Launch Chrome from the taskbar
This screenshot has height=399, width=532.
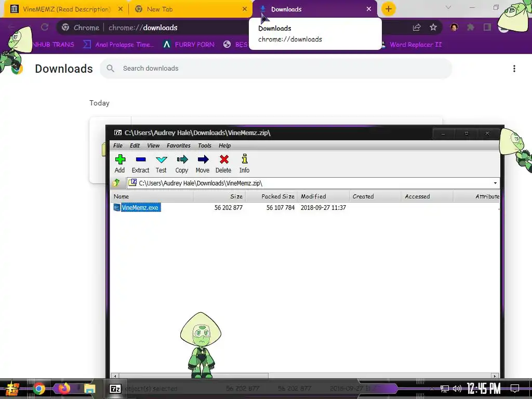[38, 389]
